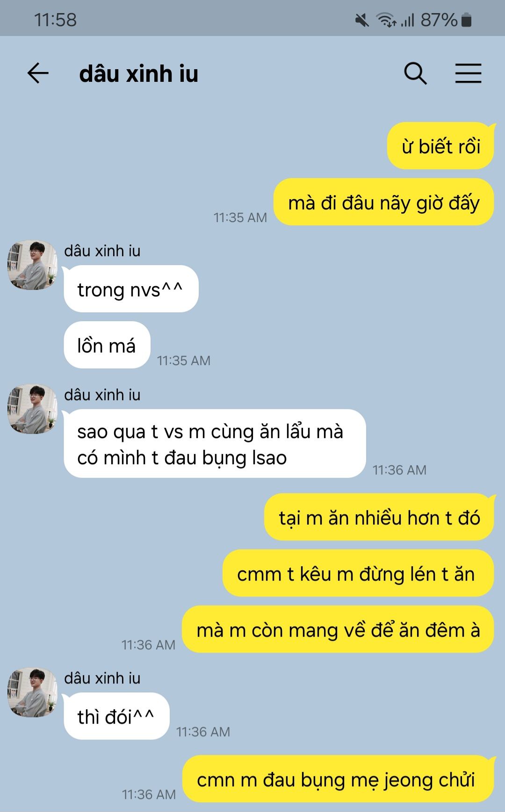Tap the 'sao qua t vs m cùng ăn lẩu' bubble
This screenshot has width=505, height=812.
tap(215, 444)
